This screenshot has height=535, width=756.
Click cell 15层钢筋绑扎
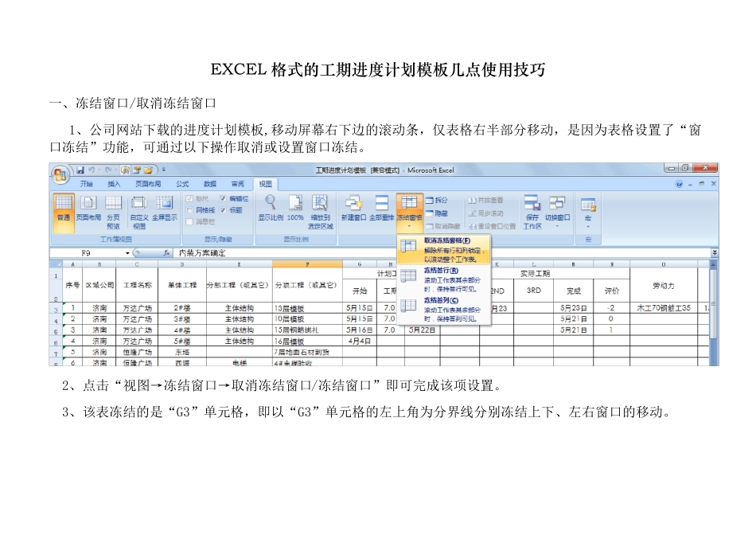308,330
